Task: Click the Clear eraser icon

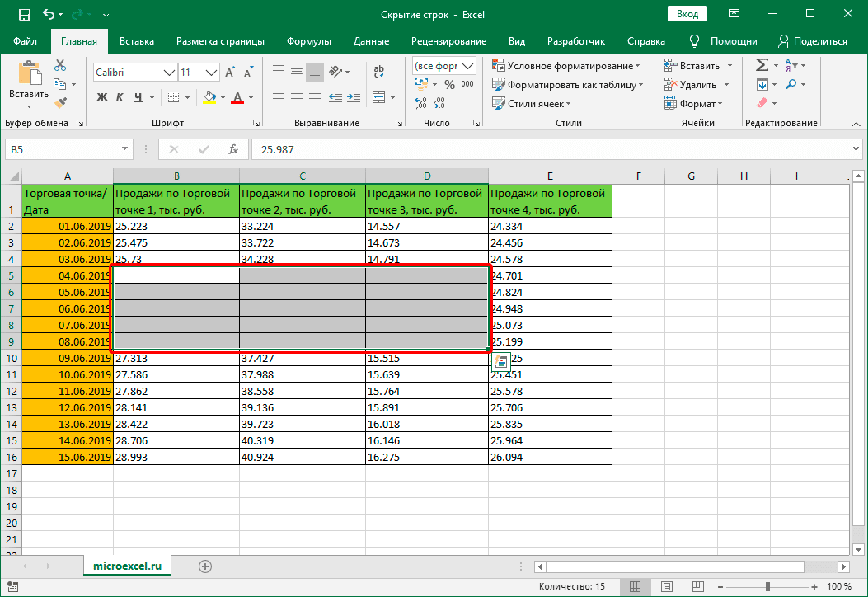Action: point(762,103)
